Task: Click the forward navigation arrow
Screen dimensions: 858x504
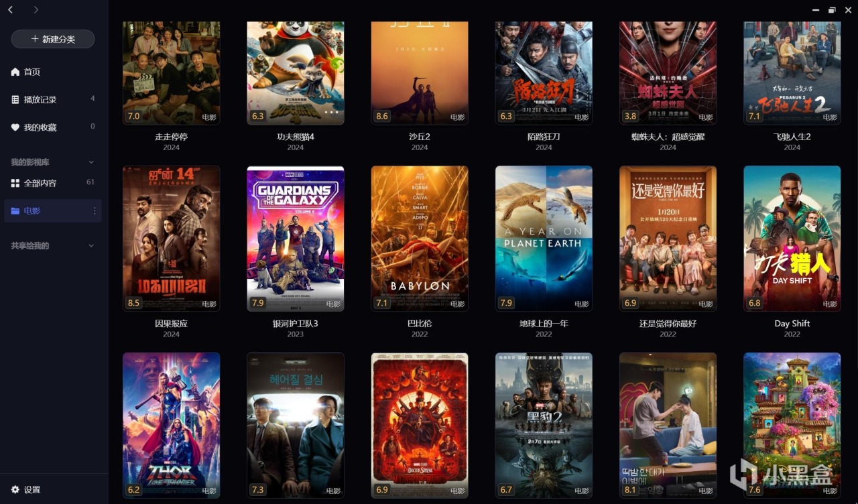Action: pos(36,9)
